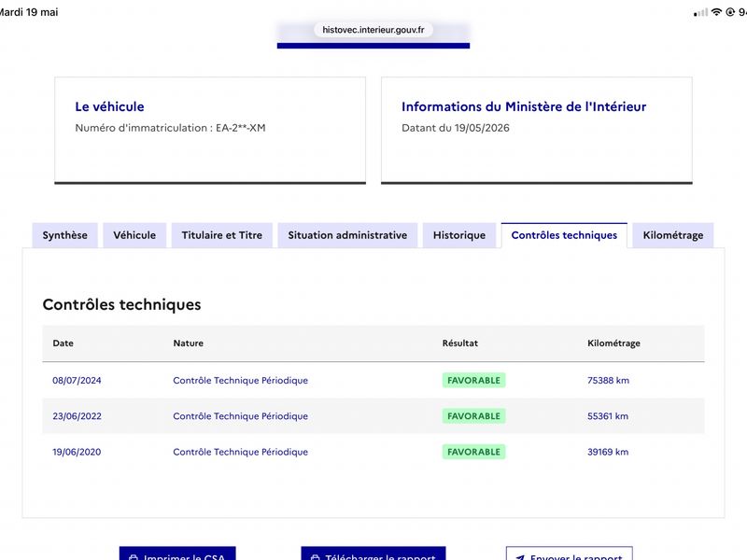Click the FAVORABLE badge for 19/06/2020
747x560 pixels.
tap(473, 452)
